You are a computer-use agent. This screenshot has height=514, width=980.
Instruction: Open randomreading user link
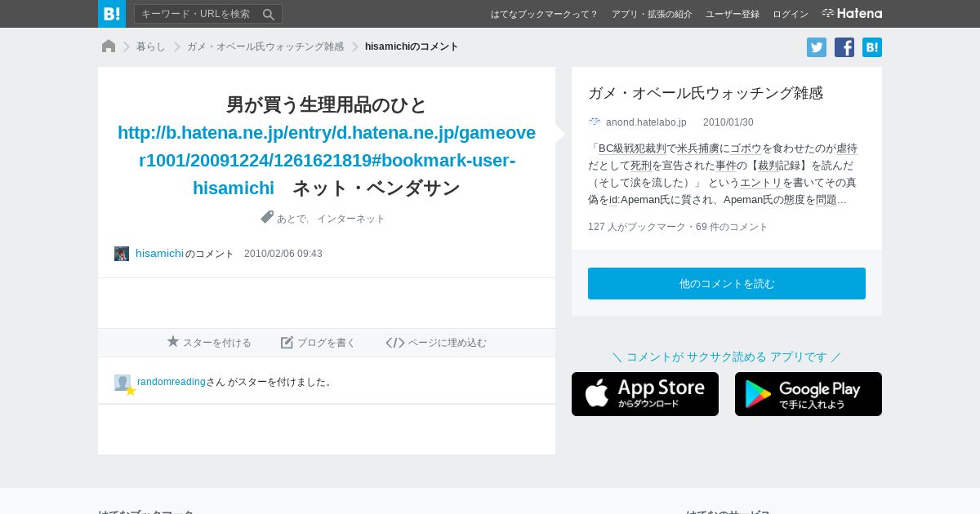(171, 382)
